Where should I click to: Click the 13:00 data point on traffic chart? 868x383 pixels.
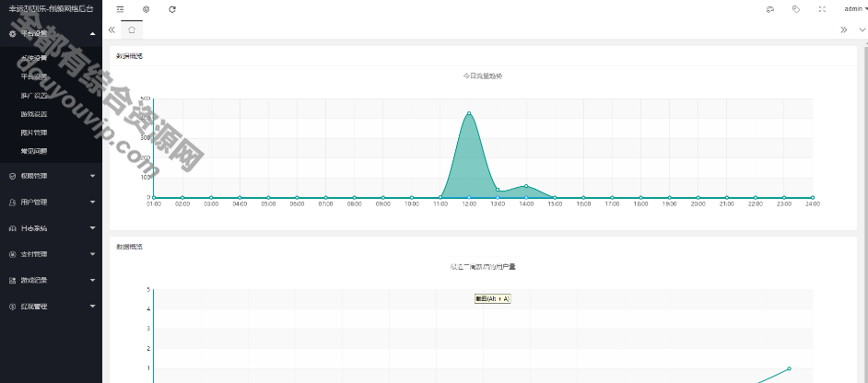[x=498, y=190]
